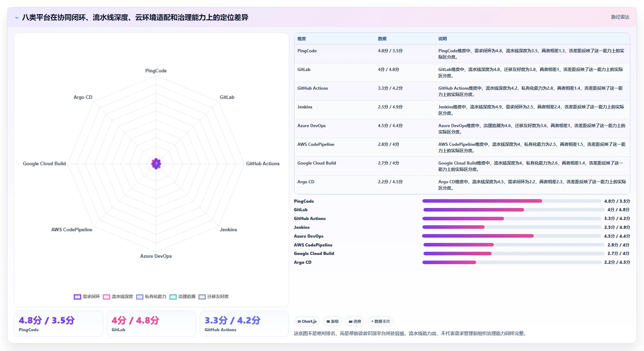
Task: Click the Azure DevOps row name in table
Action: tap(311, 126)
